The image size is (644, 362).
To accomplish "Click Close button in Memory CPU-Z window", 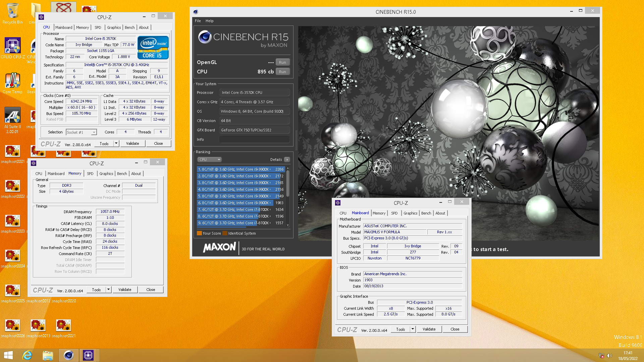I will click(151, 290).
